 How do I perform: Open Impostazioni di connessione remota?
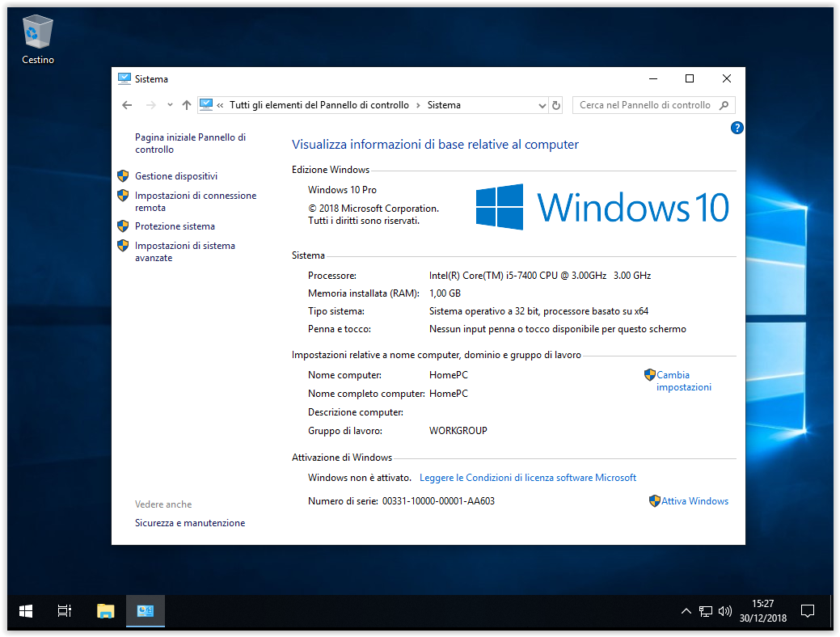196,201
